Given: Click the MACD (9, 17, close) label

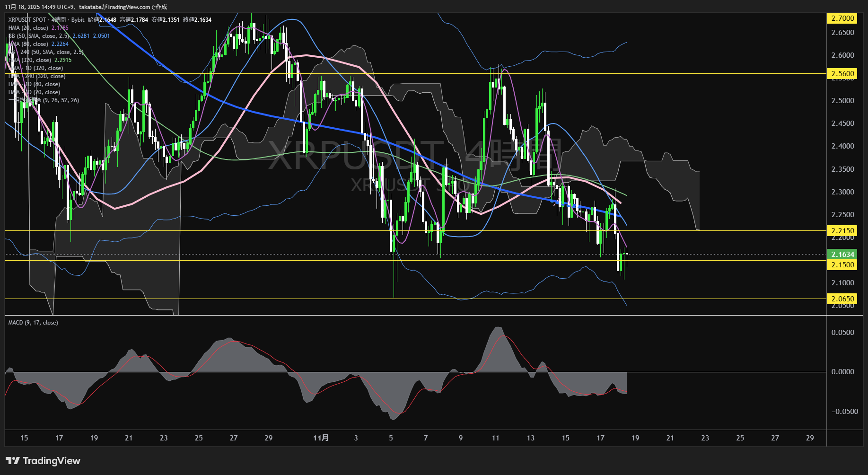Looking at the screenshot, I should click(x=33, y=323).
